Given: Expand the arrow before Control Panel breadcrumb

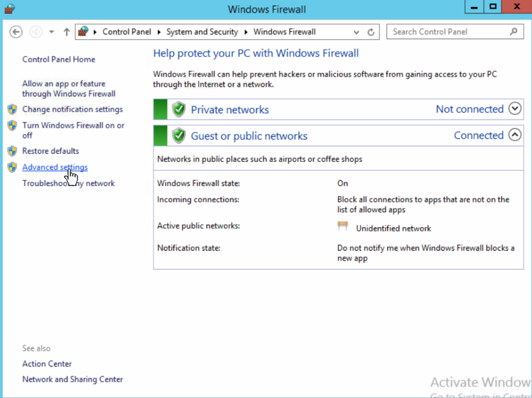Looking at the screenshot, I should (x=95, y=32).
